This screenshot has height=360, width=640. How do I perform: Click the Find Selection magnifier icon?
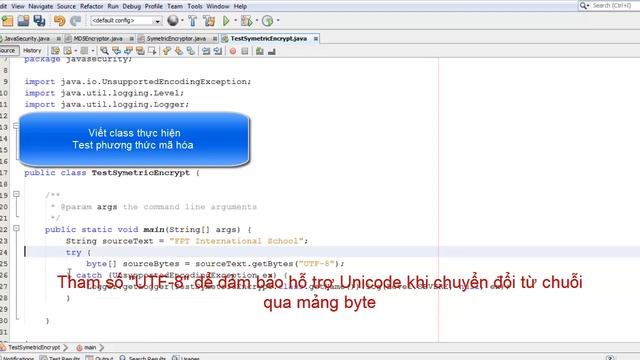tap(104, 51)
